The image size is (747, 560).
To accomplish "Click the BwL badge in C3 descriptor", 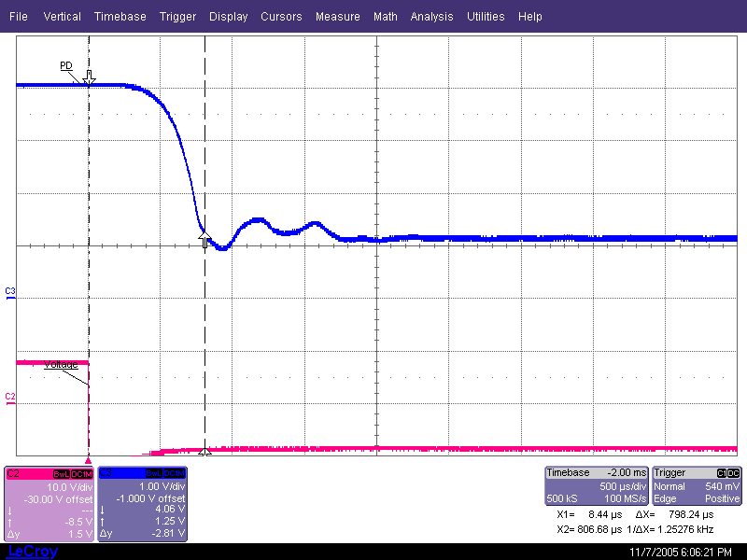I will click(154, 473).
